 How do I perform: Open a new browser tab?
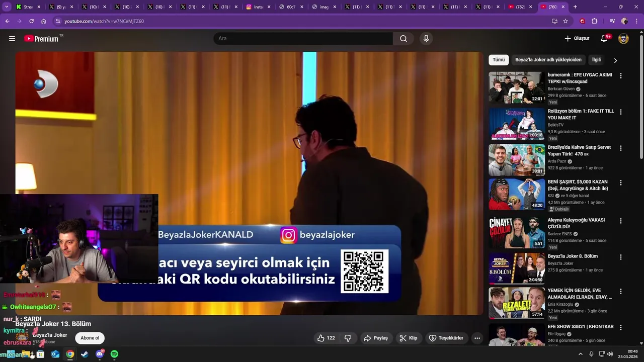click(575, 7)
